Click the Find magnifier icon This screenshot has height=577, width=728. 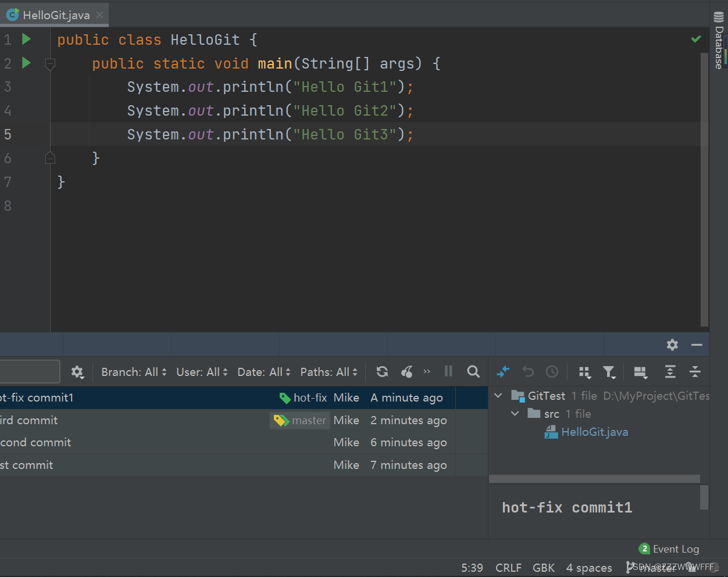(x=473, y=372)
